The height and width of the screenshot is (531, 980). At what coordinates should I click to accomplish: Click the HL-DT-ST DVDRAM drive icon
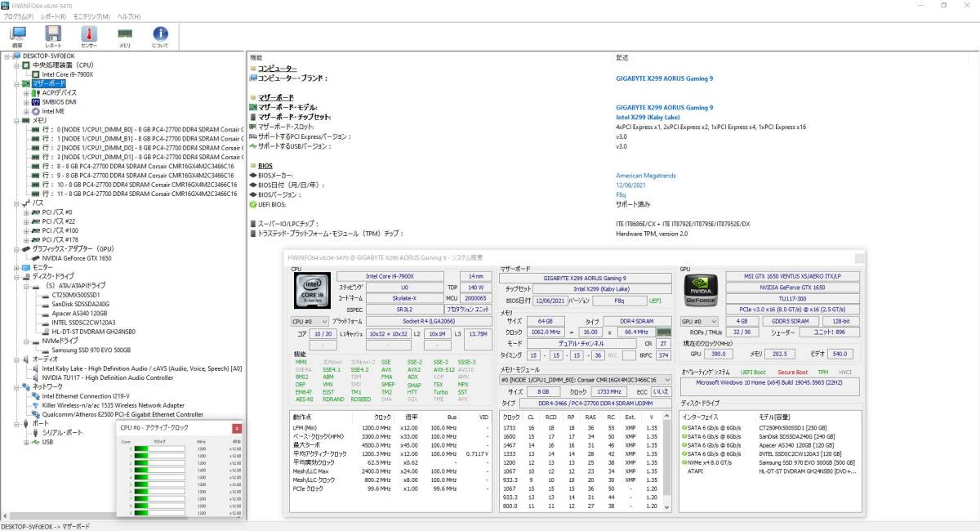pos(46,332)
